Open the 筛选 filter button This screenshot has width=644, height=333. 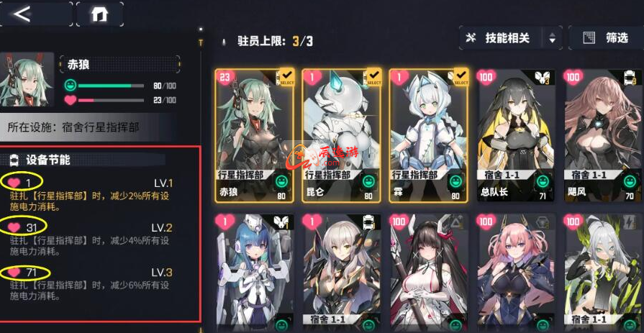606,38
